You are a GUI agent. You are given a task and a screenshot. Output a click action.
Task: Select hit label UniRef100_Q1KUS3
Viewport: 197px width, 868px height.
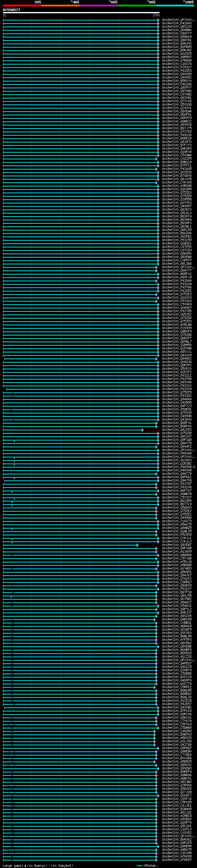[177, 297]
